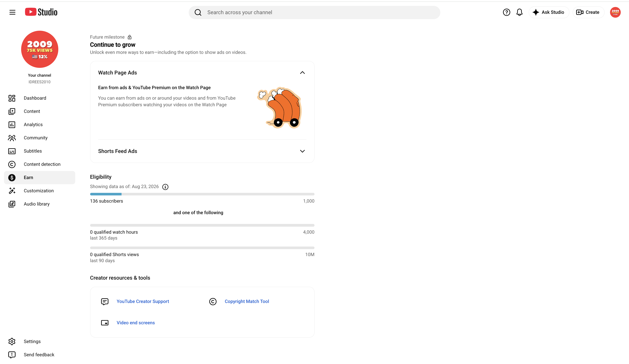Open the YouTube Creator Support link
The height and width of the screenshot is (364, 629).
click(x=143, y=301)
